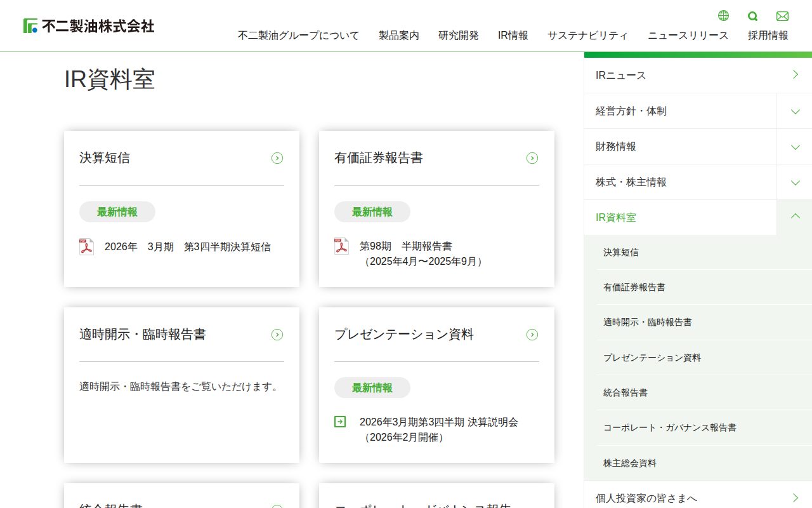This screenshot has width=812, height=508.
Task: Open the 研究開発 menu
Action: (459, 36)
